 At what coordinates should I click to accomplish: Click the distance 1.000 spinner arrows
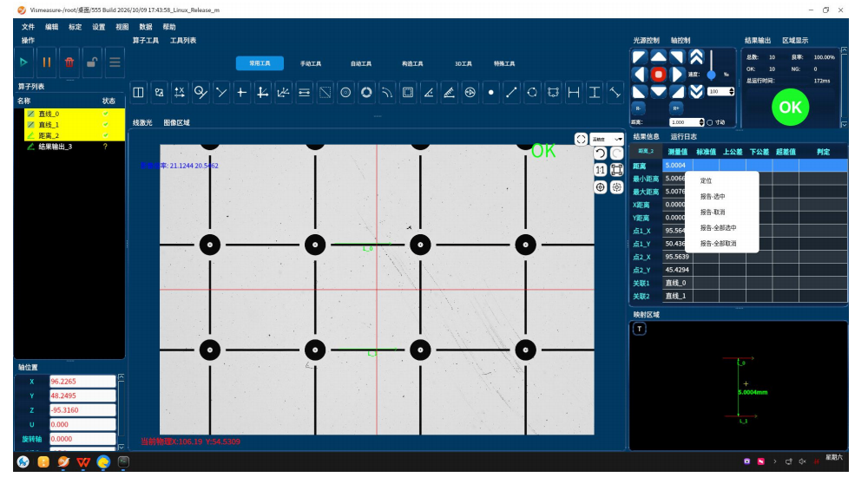(x=701, y=122)
